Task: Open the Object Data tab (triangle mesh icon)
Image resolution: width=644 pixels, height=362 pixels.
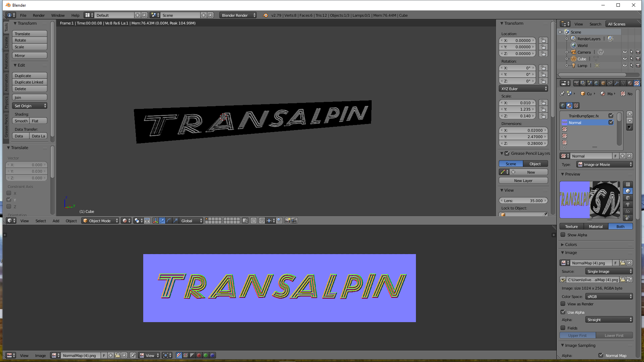Action: (x=623, y=83)
